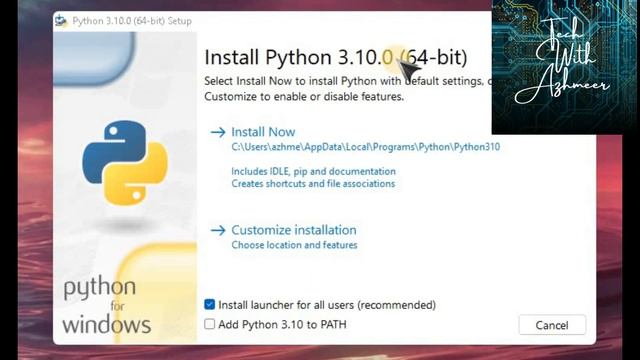Click 'Choose location and features' text
Viewport: 640px width, 360px height.
(294, 245)
